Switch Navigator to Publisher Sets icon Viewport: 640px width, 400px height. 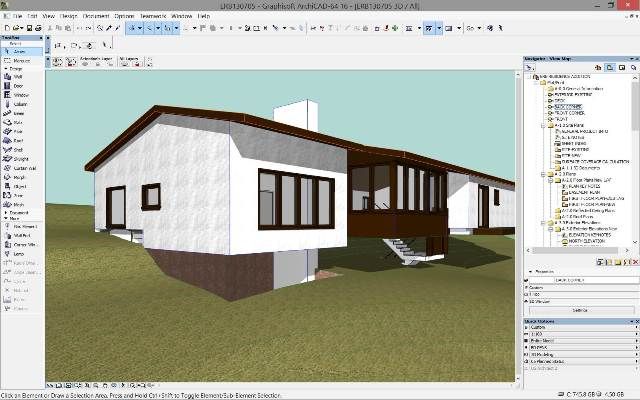point(633,67)
